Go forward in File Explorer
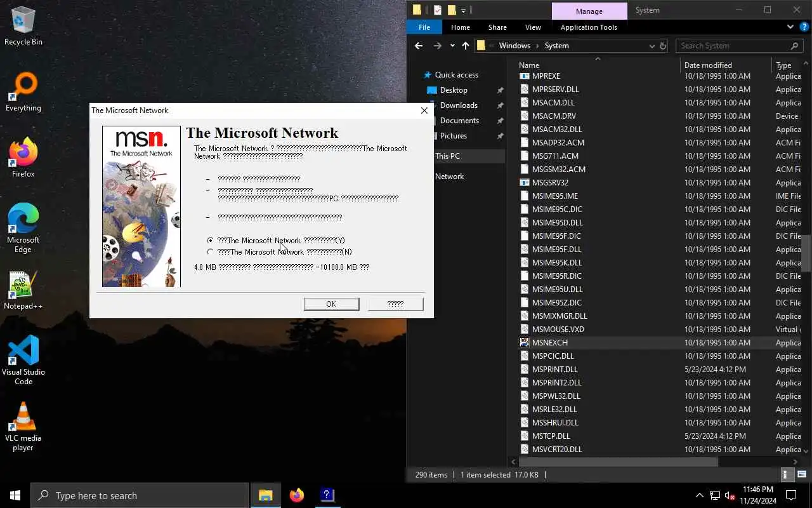Viewport: 812px width, 508px height. tap(438, 46)
